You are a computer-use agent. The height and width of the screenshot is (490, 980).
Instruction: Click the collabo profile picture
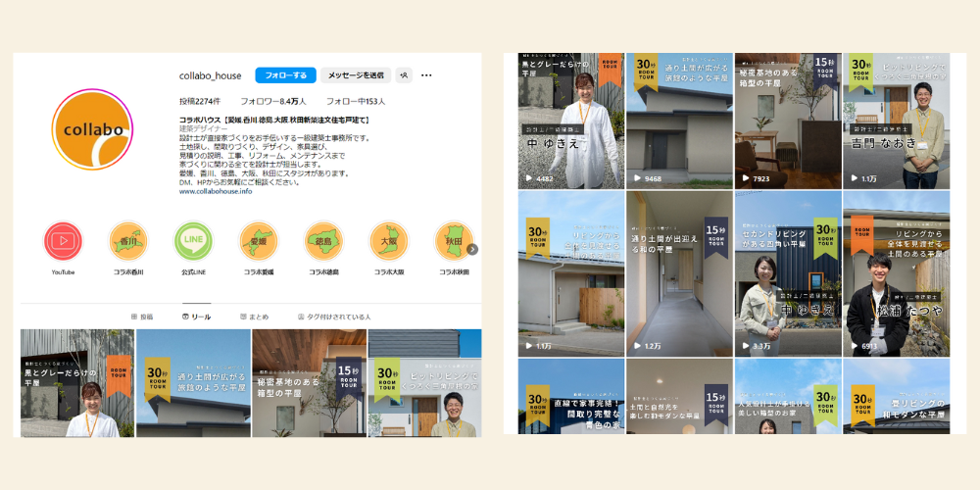pyautogui.click(x=92, y=129)
